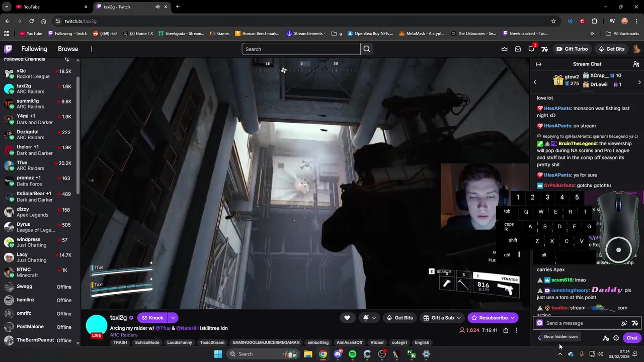Open Chrome apps grid icon
The height and width of the screenshot is (362, 644).
(x=7, y=33)
